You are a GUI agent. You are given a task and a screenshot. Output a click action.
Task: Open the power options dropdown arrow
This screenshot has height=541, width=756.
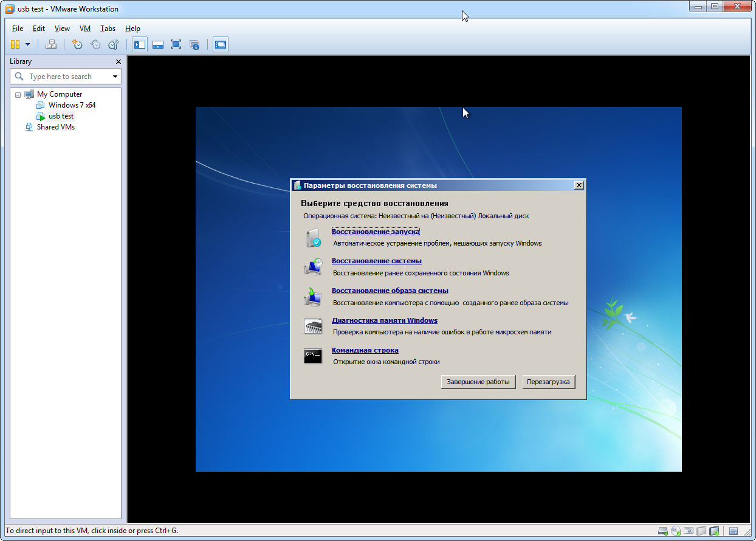27,44
